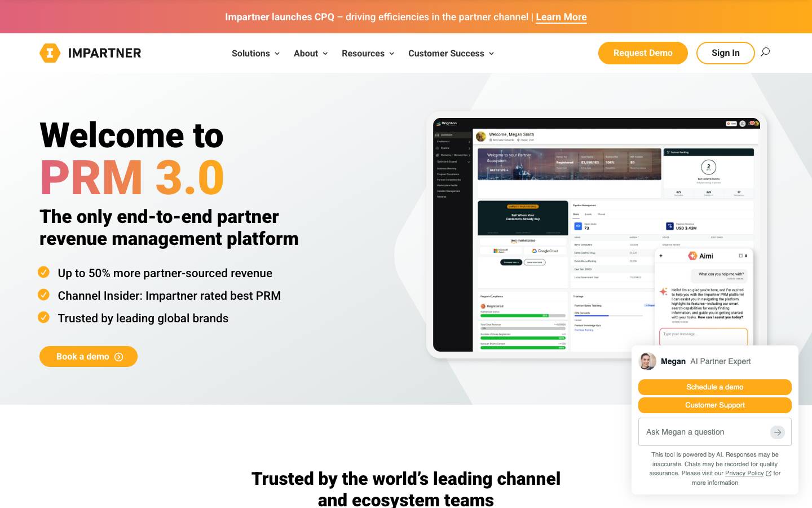Click the Request Demo button
This screenshot has height=508, width=812.
(643, 53)
